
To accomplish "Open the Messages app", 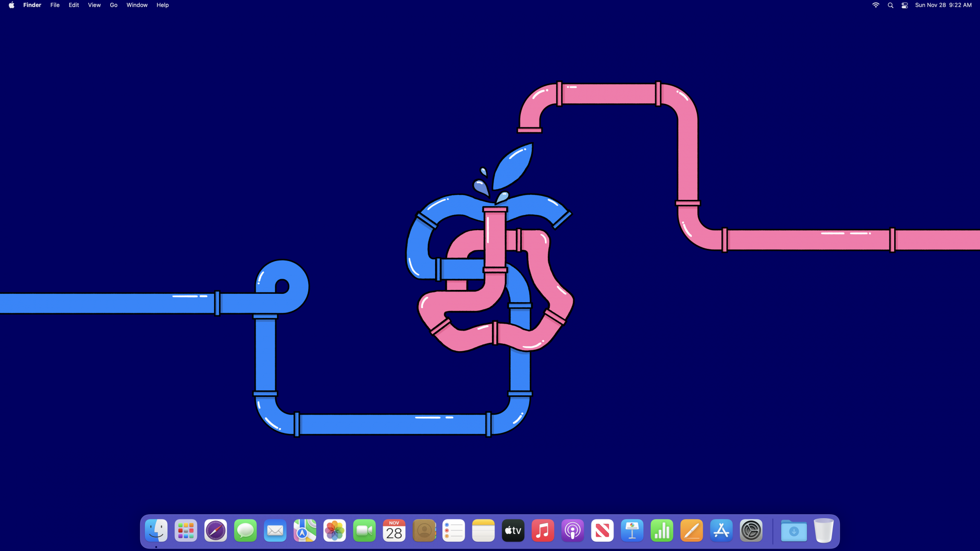I will point(245,531).
